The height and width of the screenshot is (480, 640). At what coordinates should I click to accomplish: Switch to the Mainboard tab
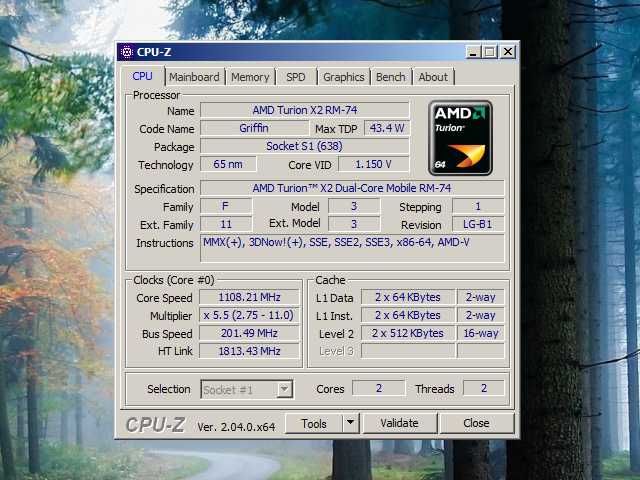click(194, 77)
